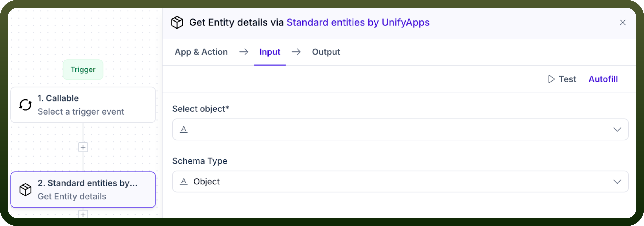Close the Get Entity details panel
Screen dimensions: 644x226
[623, 23]
